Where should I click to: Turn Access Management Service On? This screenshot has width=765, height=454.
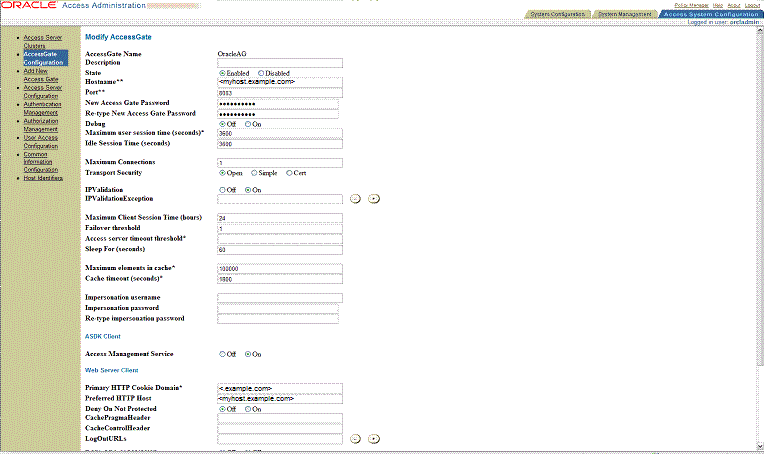tap(248, 355)
